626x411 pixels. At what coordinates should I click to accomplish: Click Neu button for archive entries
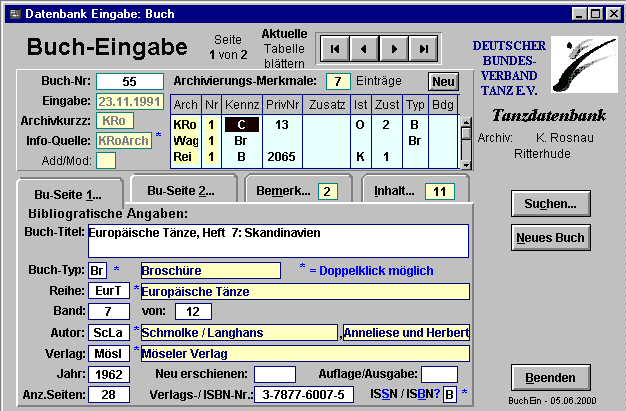pyautogui.click(x=442, y=81)
